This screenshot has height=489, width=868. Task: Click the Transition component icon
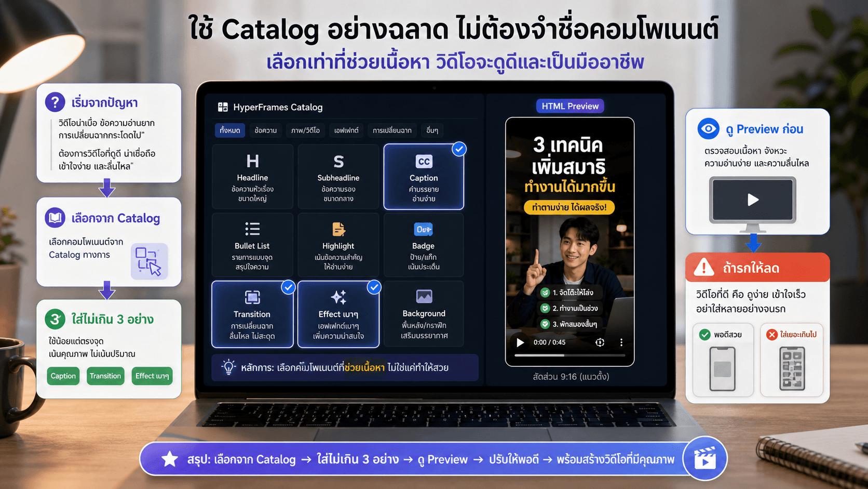click(x=252, y=297)
